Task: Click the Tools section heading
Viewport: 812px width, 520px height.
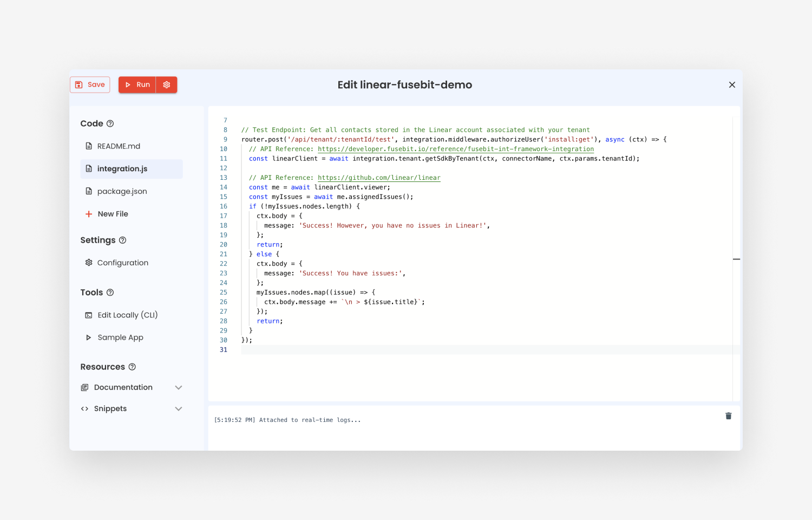Action: click(x=91, y=292)
